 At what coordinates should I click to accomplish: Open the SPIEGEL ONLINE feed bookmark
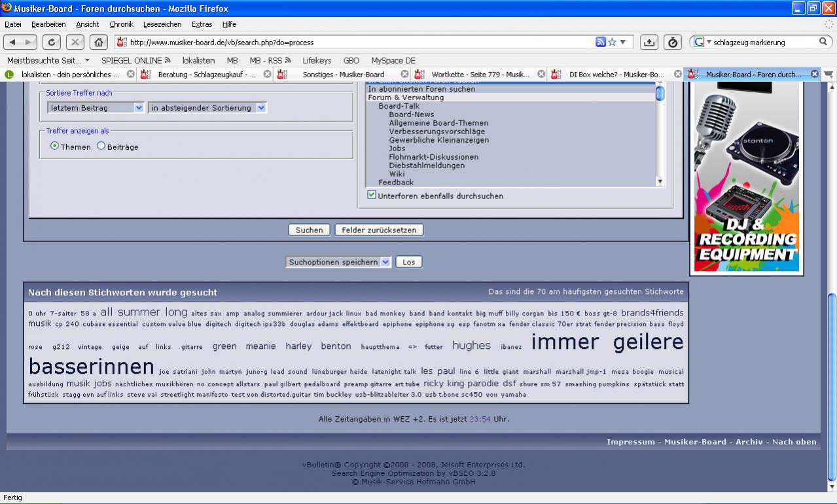coord(135,60)
